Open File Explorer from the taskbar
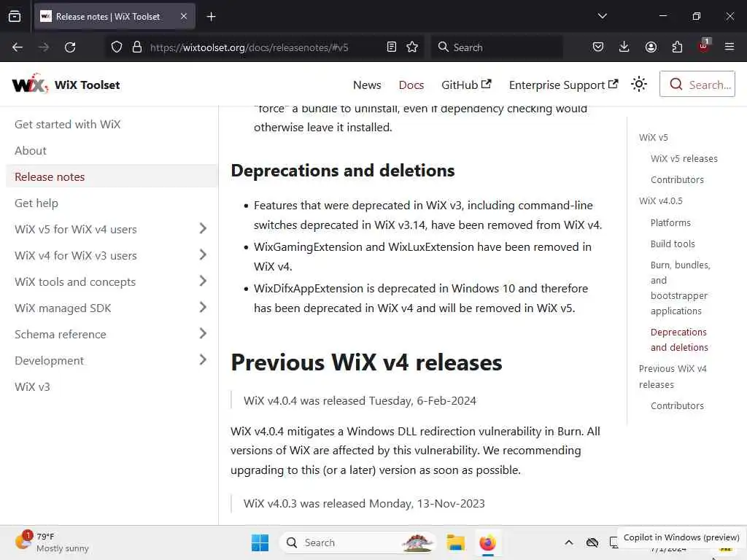747x560 pixels. pos(455,542)
